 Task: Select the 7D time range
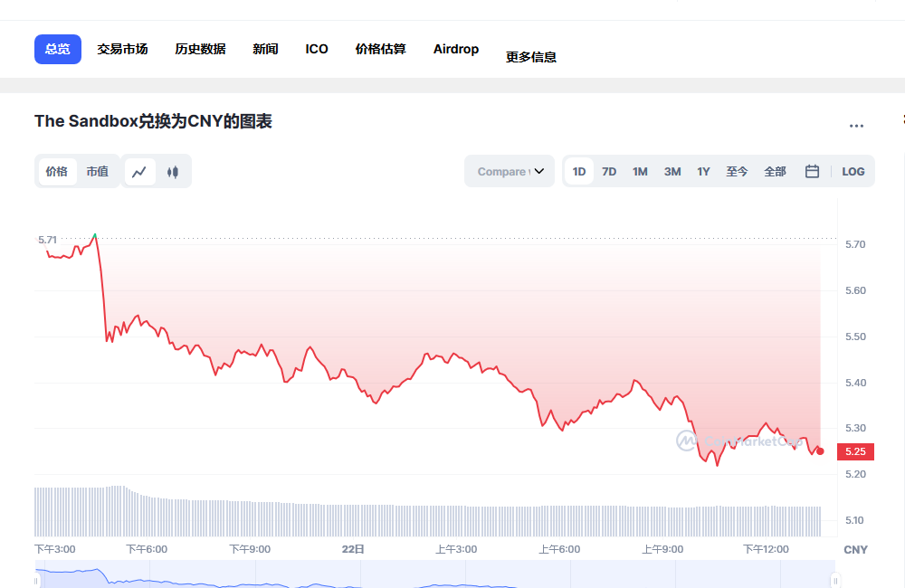[609, 171]
